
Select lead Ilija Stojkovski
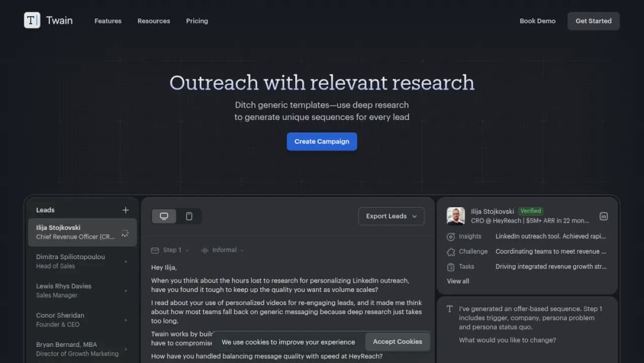tap(82, 232)
